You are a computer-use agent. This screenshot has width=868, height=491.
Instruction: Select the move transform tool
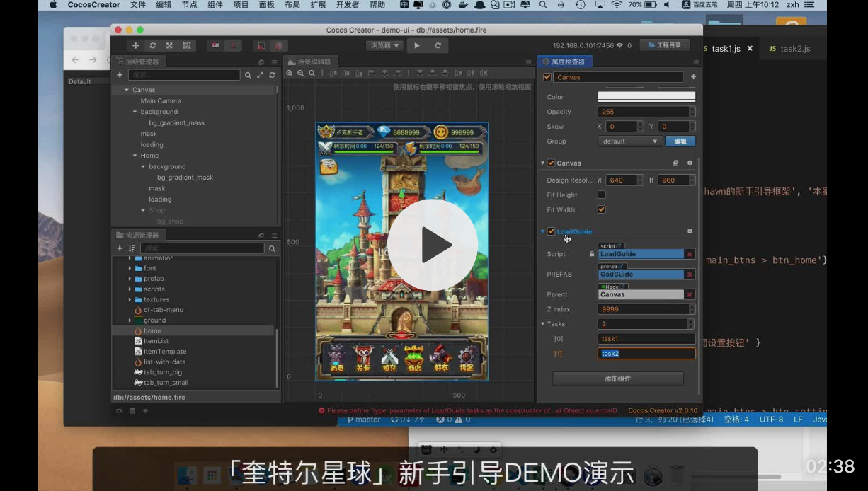(136, 45)
